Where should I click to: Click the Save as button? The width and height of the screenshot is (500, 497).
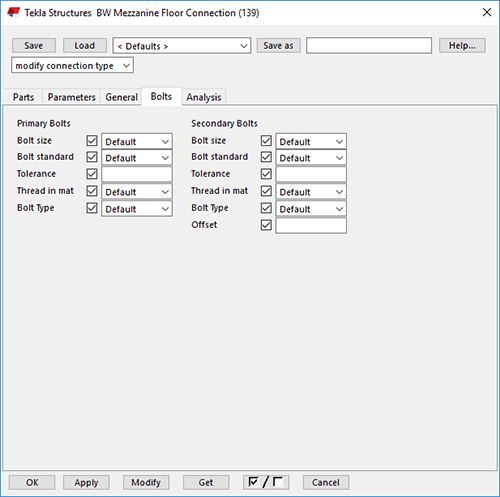pos(278,45)
